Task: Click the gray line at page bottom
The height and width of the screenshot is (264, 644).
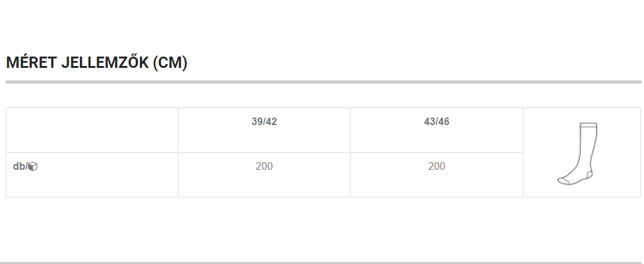Action: coord(322,262)
